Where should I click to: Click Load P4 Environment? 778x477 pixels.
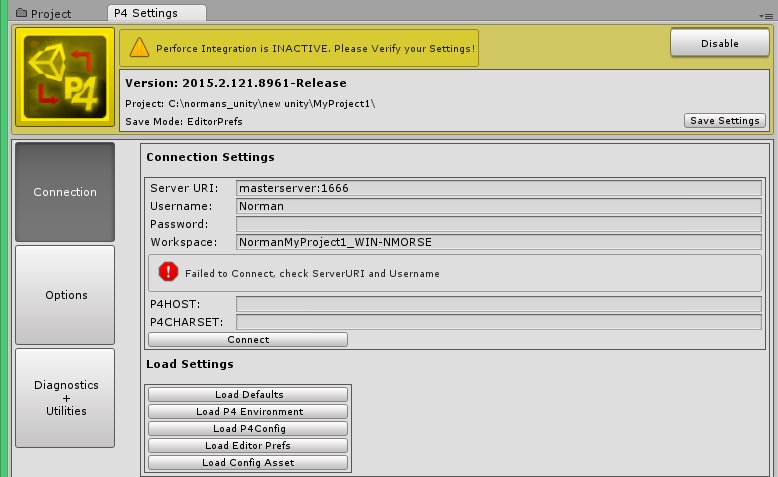click(248, 411)
